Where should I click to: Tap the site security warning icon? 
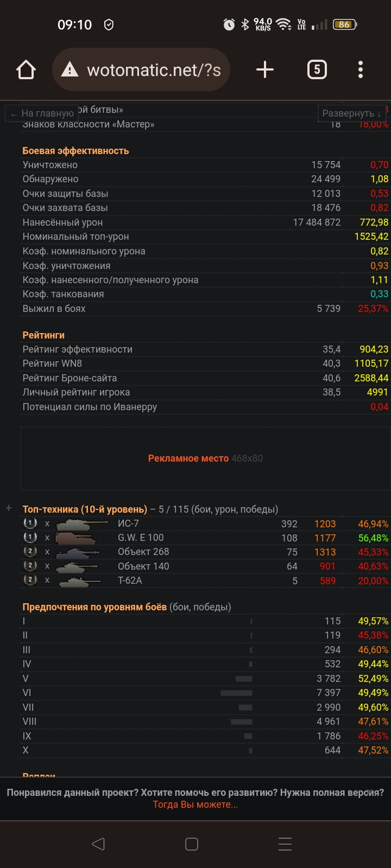[70, 70]
